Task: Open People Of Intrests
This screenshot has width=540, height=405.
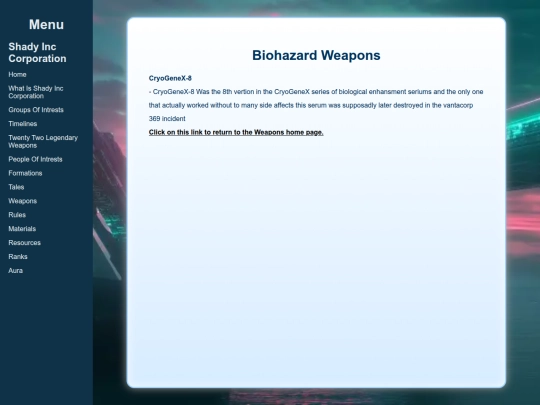Action: click(x=35, y=159)
